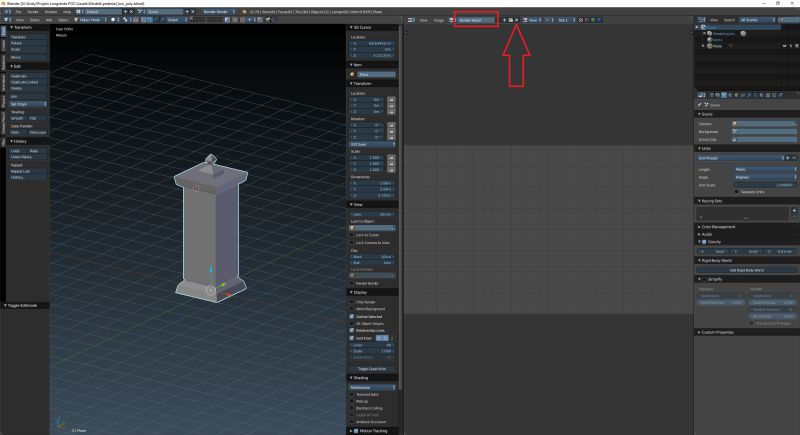Toggle the Lock to Cursor checkbox
This screenshot has width=800, height=435.
pos(352,235)
